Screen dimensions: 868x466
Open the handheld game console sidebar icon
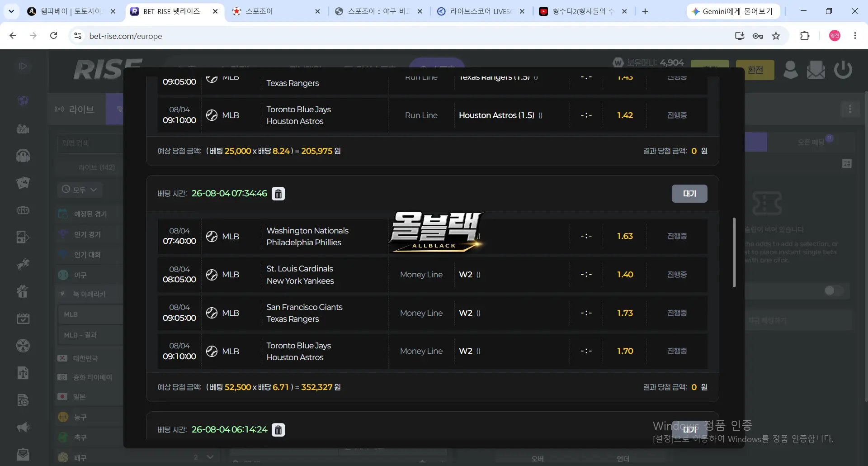click(x=23, y=237)
